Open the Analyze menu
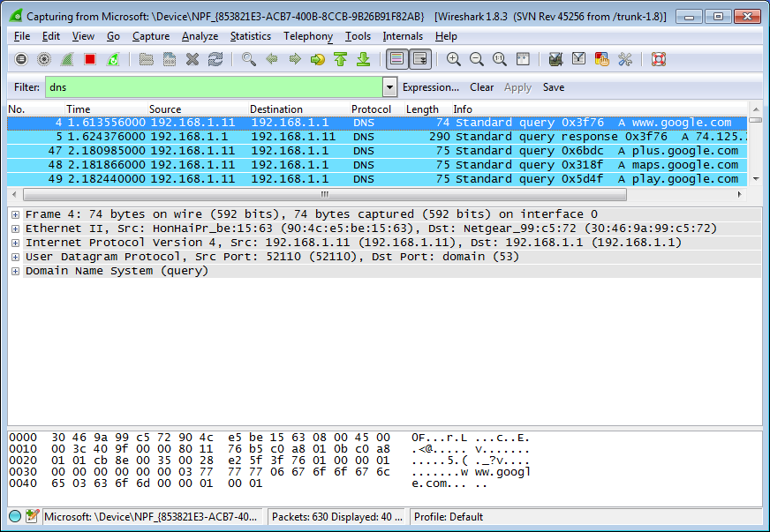Viewport: 770px width, 532px height. click(x=200, y=36)
